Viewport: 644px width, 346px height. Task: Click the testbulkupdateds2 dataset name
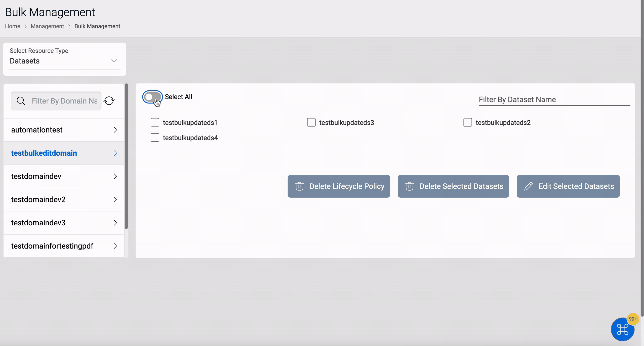[x=503, y=123]
